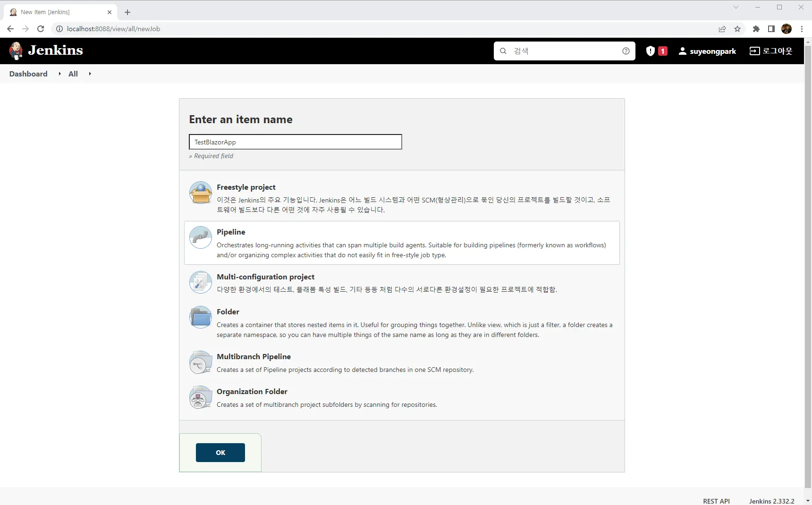The width and height of the screenshot is (812, 505).
Task: View site information icon in address bar
Action: (59, 29)
